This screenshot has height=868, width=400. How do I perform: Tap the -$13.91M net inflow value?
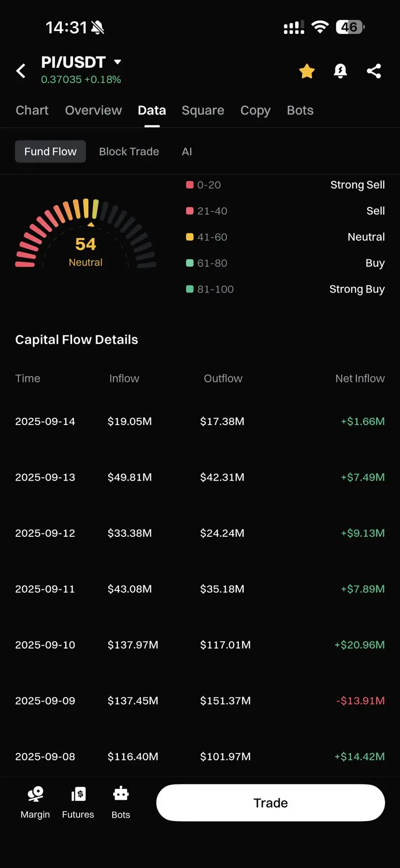(360, 701)
